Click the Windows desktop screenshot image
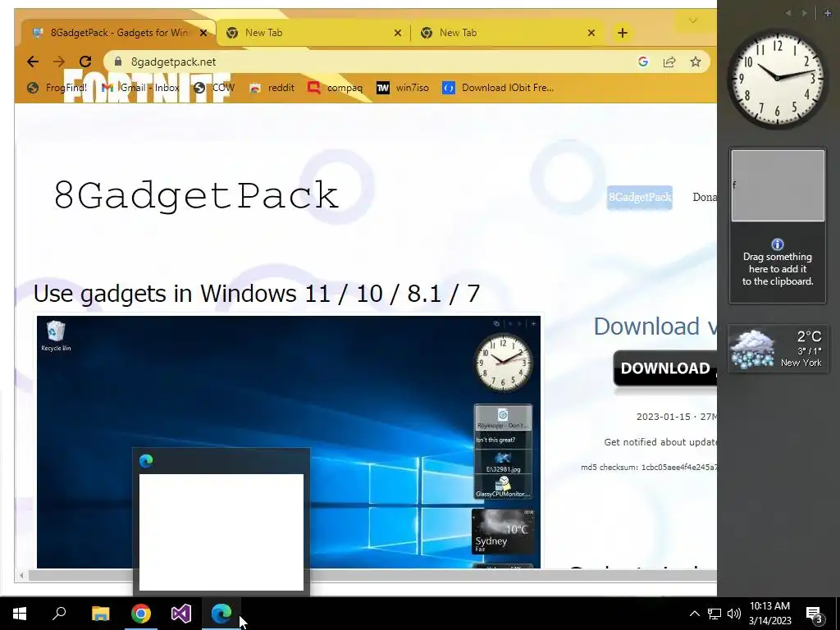Screen dimensions: 840x630 (x=288, y=441)
